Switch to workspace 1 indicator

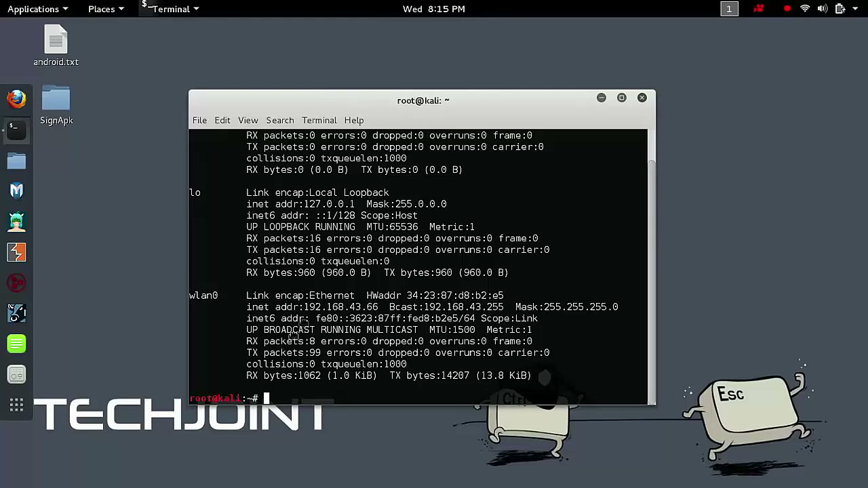coord(729,9)
